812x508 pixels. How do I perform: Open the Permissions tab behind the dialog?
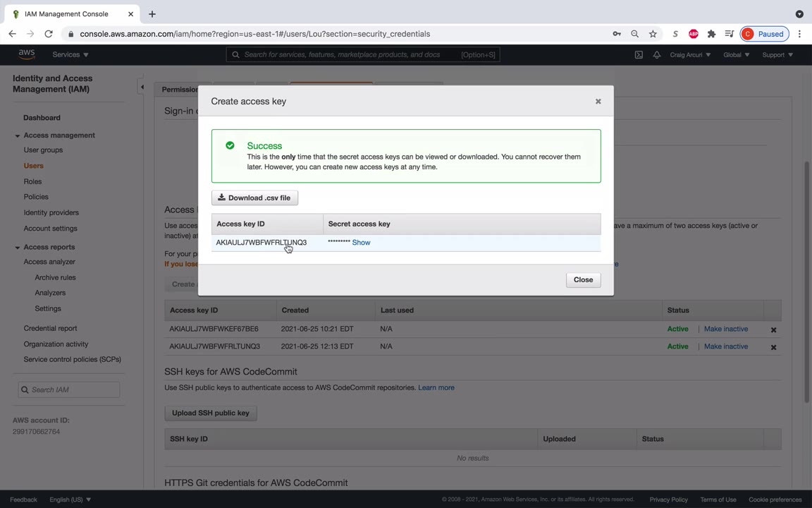click(x=180, y=90)
